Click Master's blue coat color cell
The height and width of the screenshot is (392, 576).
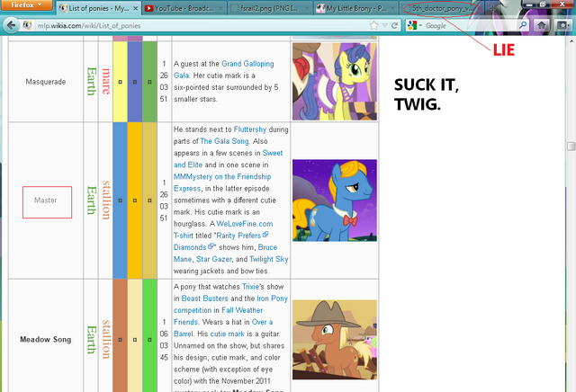tap(120, 200)
